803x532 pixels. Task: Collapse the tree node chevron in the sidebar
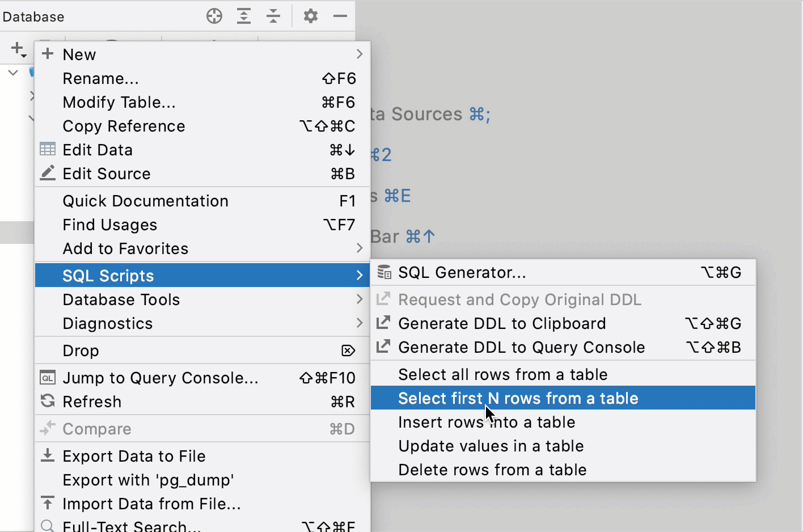click(13, 72)
